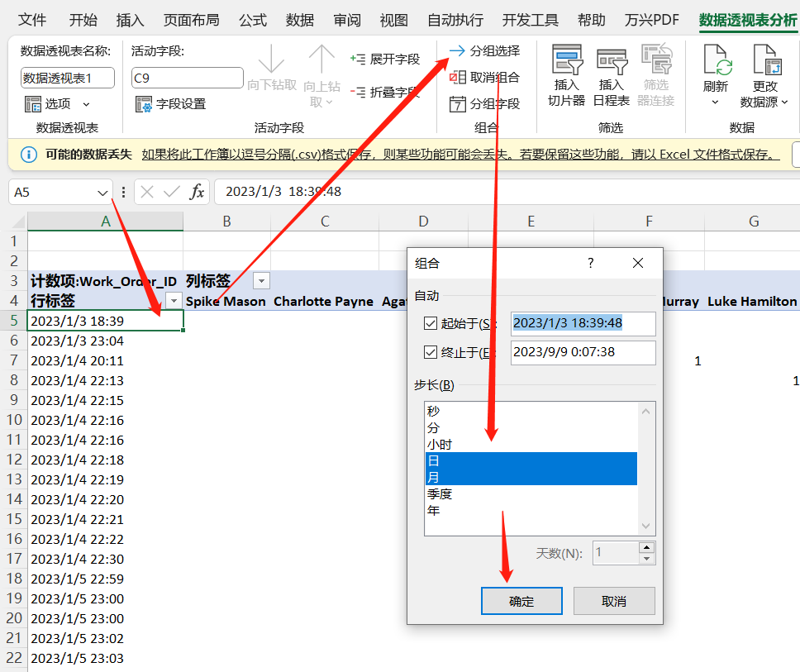Open the 审阅 ribbon tab
The image size is (800, 672).
(x=346, y=20)
